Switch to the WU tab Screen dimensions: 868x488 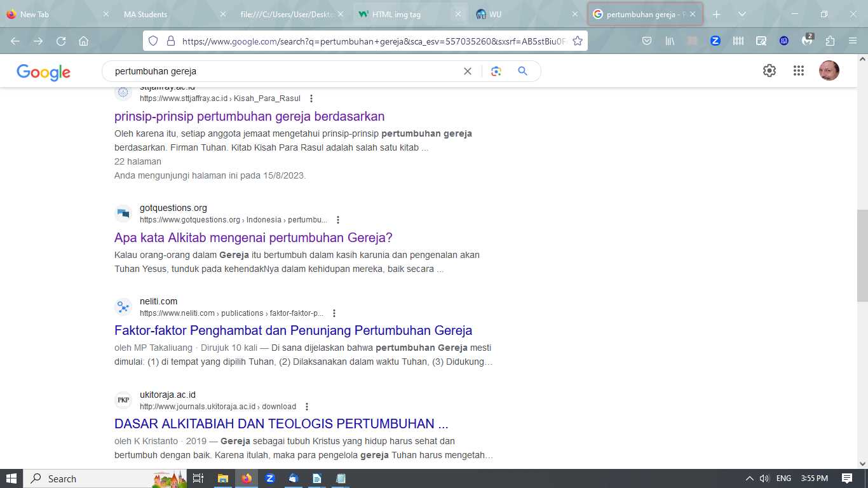(x=527, y=14)
